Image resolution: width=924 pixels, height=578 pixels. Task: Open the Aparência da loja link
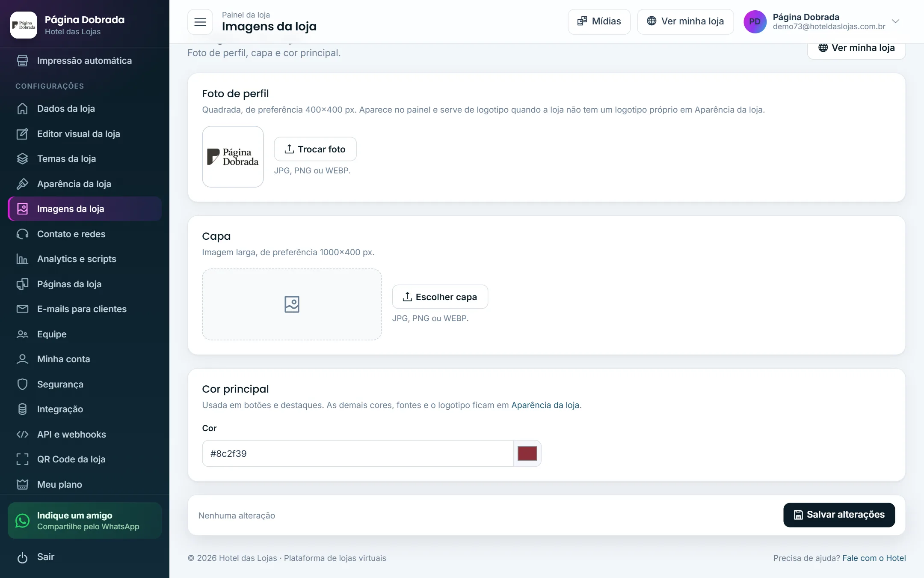[545, 405]
